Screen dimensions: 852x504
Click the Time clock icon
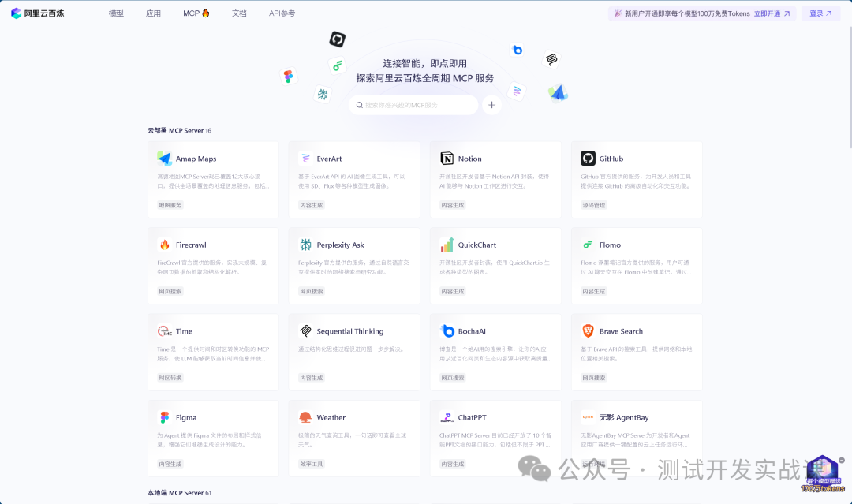165,330
